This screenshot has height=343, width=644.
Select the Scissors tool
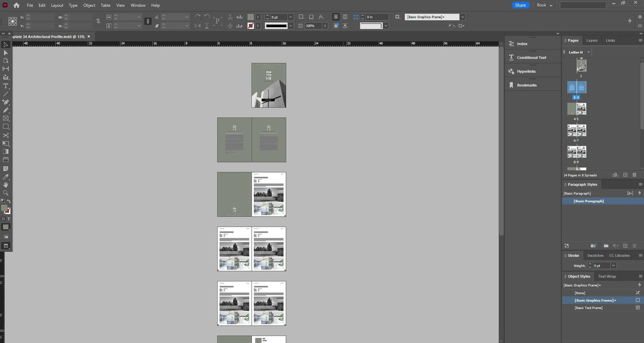click(x=6, y=135)
